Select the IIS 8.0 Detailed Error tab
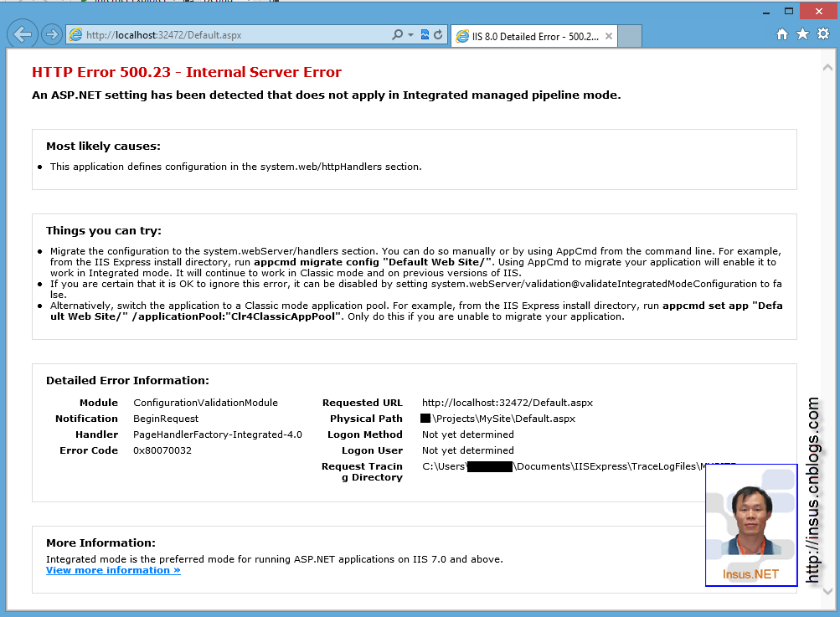840x617 pixels. tap(534, 37)
